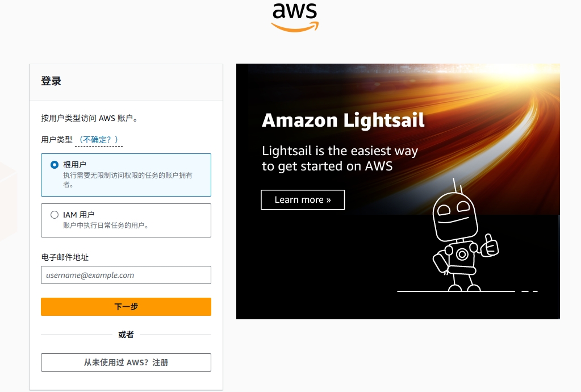Select the IAM 用户 radio button
The height and width of the screenshot is (392, 581).
(55, 215)
